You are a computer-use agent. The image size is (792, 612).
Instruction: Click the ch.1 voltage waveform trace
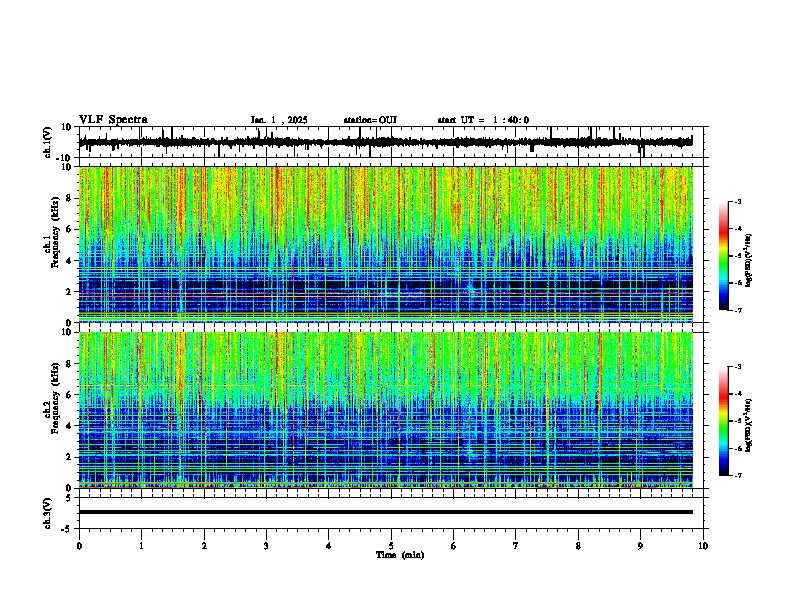pos(385,142)
